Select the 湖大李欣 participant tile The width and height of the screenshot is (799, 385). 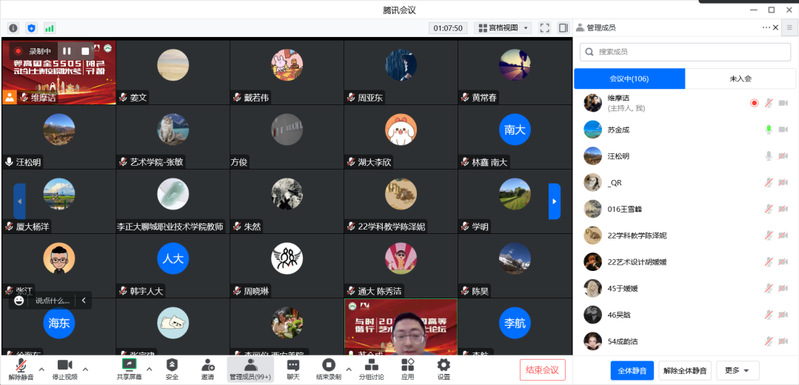401,137
